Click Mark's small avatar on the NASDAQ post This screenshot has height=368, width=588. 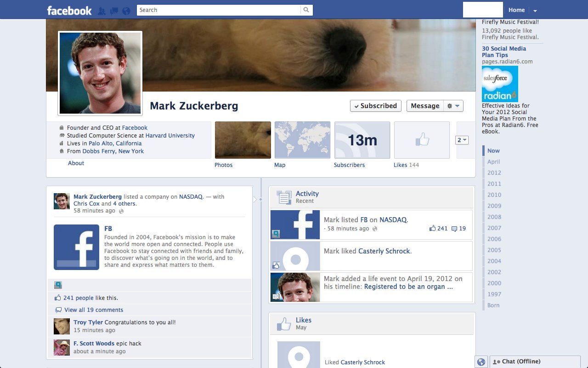[62, 201]
